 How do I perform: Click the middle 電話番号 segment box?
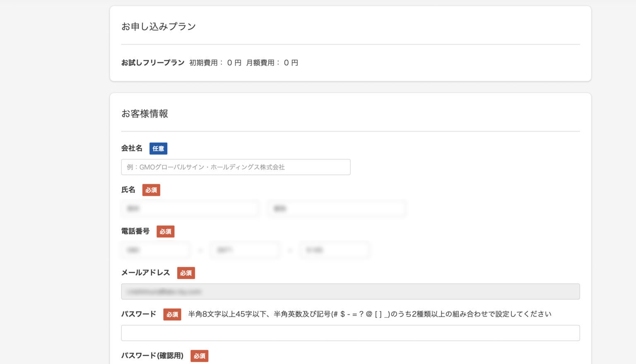pos(245,250)
